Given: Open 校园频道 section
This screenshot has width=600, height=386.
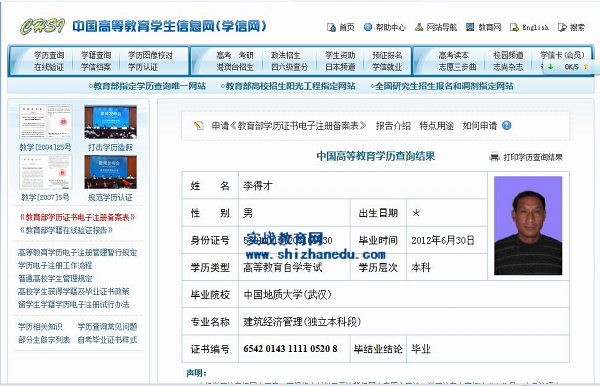Looking at the screenshot, I should [x=508, y=55].
